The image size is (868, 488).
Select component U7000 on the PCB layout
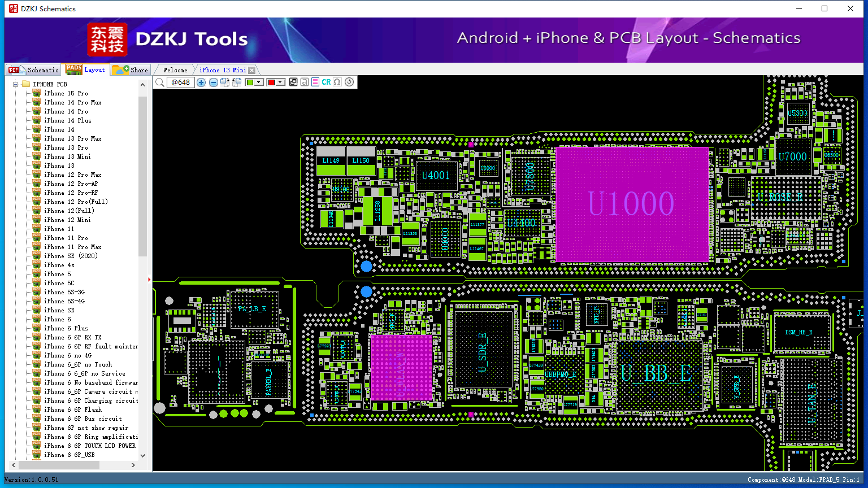[792, 156]
